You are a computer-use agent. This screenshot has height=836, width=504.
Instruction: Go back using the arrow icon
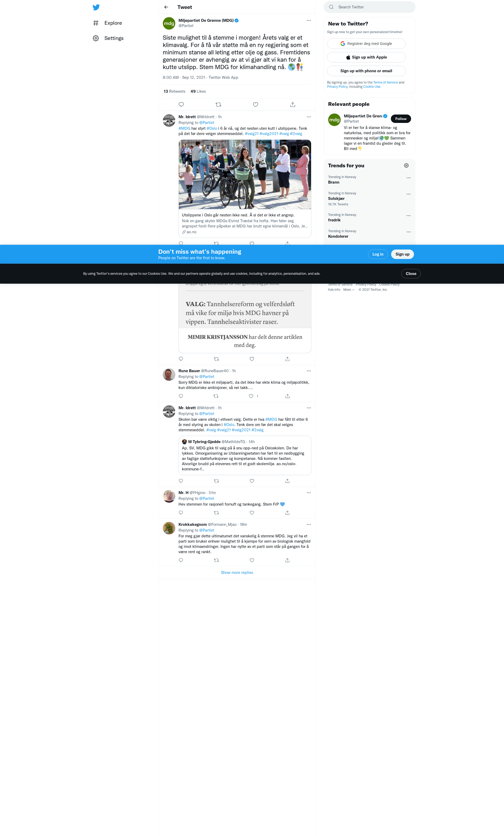click(166, 7)
